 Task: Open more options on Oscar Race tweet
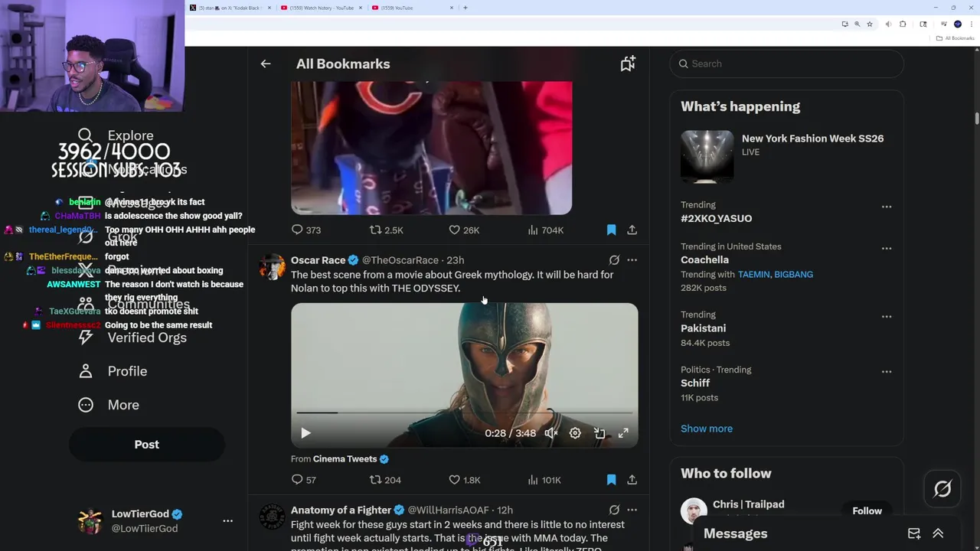click(x=632, y=260)
